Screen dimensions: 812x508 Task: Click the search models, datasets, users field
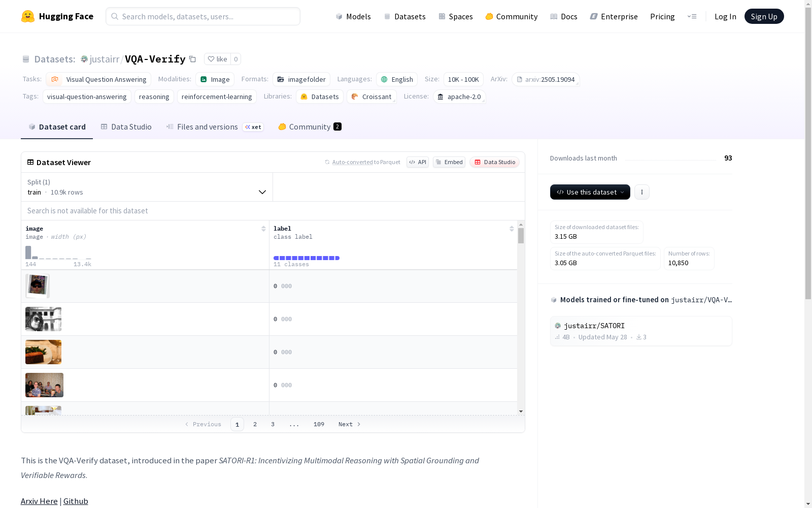[x=203, y=16]
